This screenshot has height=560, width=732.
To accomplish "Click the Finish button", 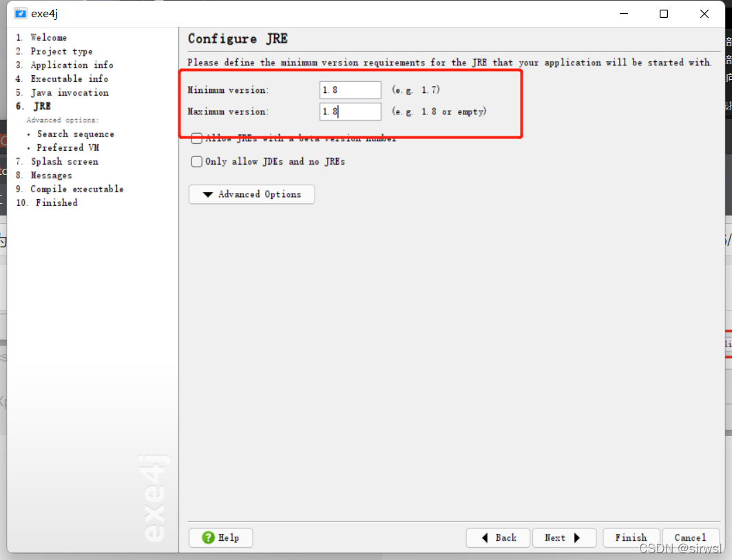I will tap(631, 537).
